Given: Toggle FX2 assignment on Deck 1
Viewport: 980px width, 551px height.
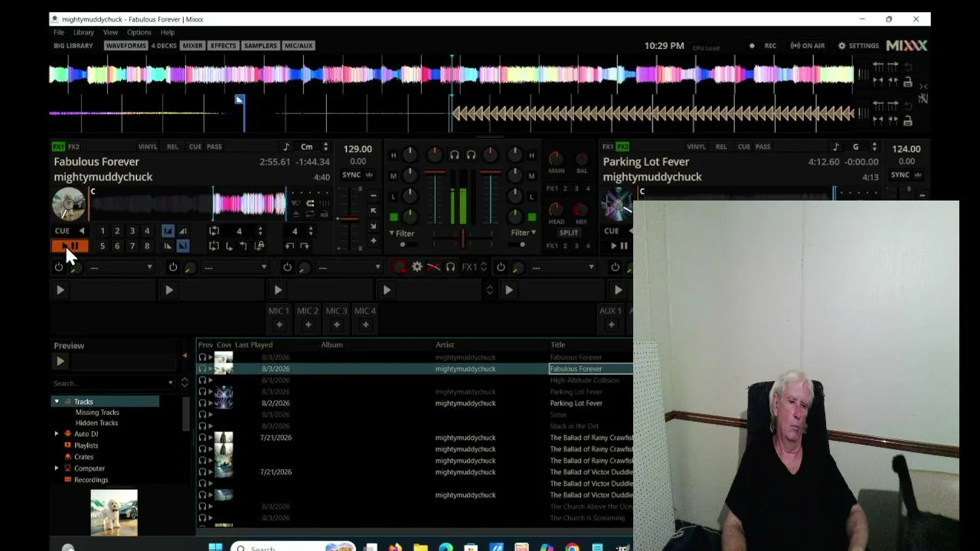Looking at the screenshot, I should pos(73,146).
